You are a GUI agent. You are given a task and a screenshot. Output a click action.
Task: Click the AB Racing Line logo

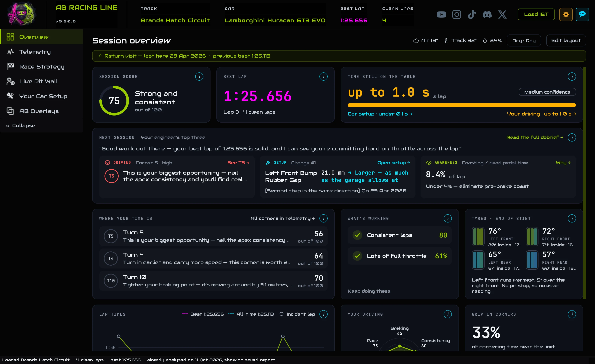pos(22,14)
